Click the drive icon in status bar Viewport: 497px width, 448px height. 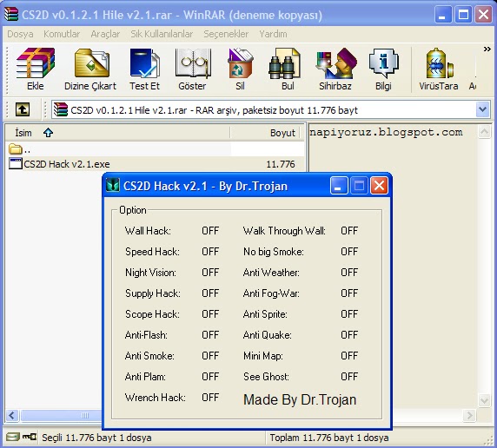pos(13,438)
